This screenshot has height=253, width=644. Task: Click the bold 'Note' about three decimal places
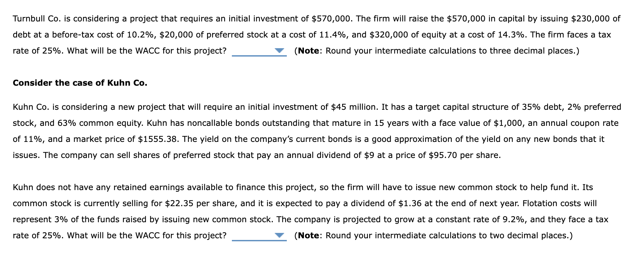(309, 51)
